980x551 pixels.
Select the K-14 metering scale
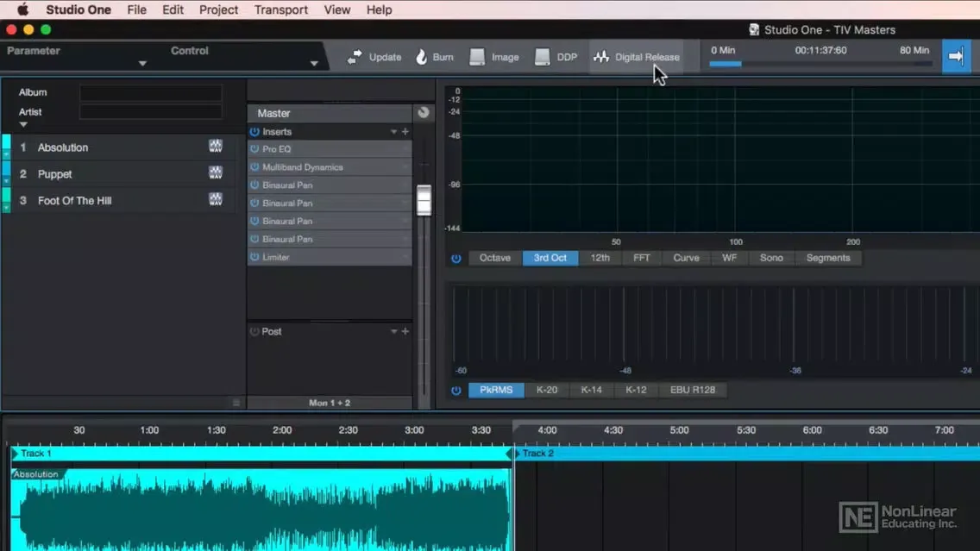tap(591, 390)
